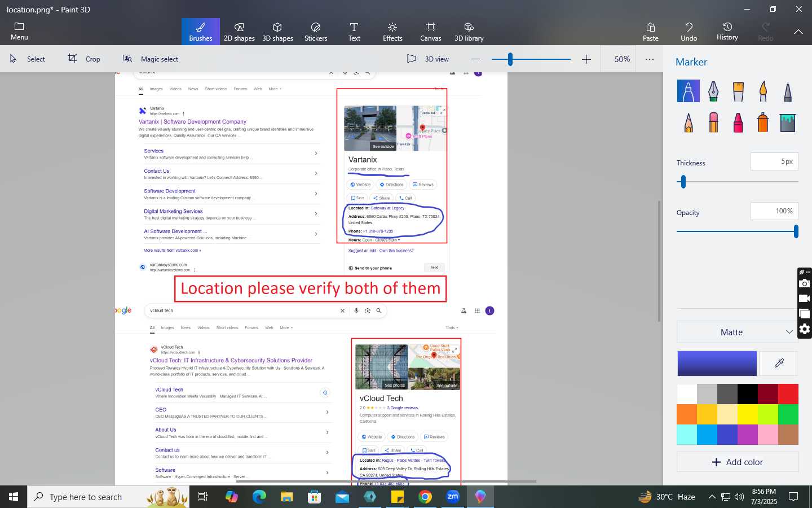Open File Explorer from the taskbar
This screenshot has width=812, height=508.
click(287, 497)
